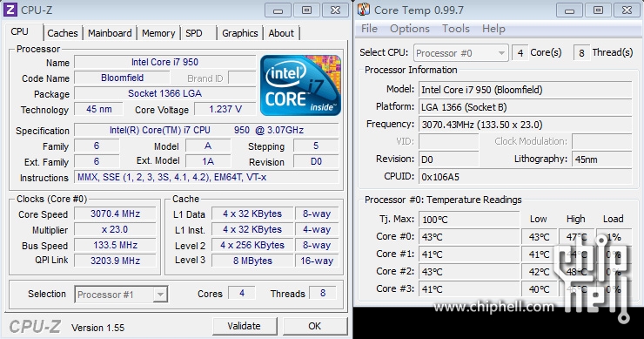Click the Core #3 Low value 40°C
Screen dimensions: 644x339
(539, 288)
